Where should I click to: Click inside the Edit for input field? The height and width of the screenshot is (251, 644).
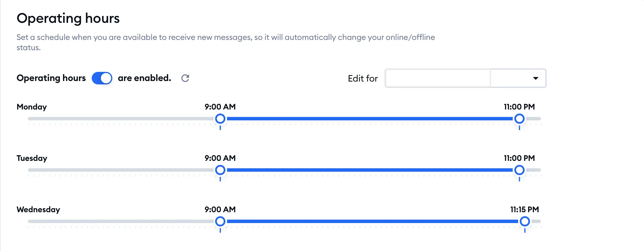point(437,78)
